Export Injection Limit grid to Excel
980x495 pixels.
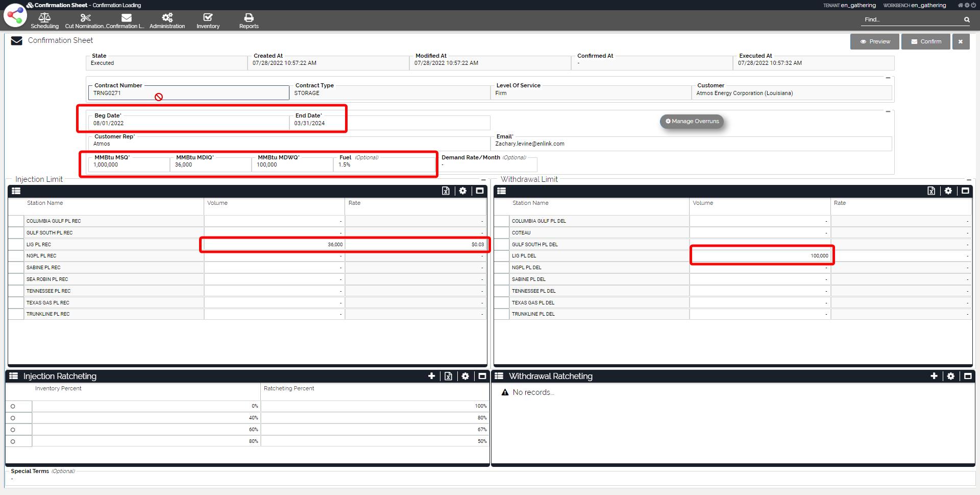[x=446, y=191]
